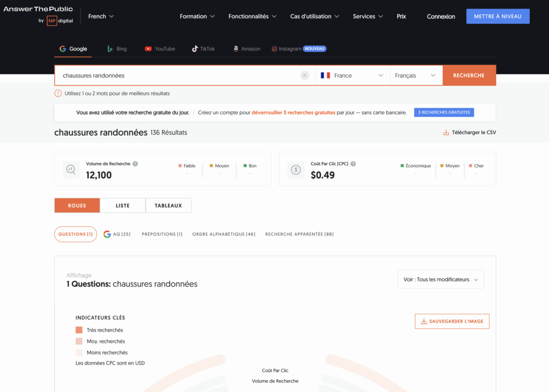Open help for Volume de Recherche

(x=135, y=164)
